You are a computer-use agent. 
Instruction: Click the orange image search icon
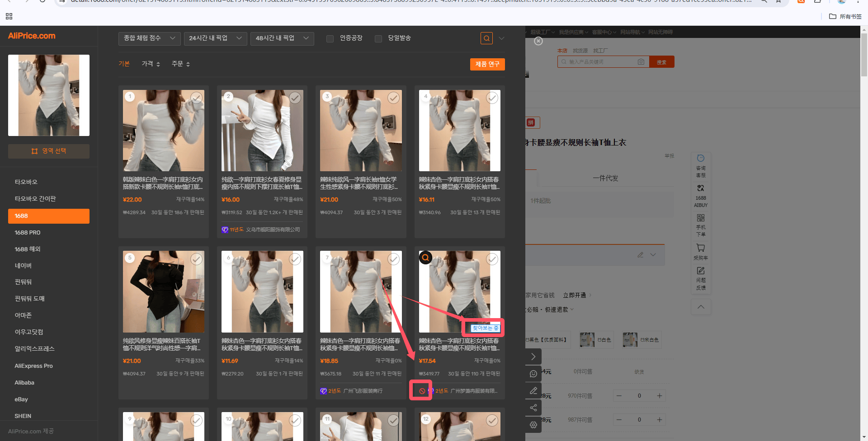pyautogui.click(x=486, y=38)
